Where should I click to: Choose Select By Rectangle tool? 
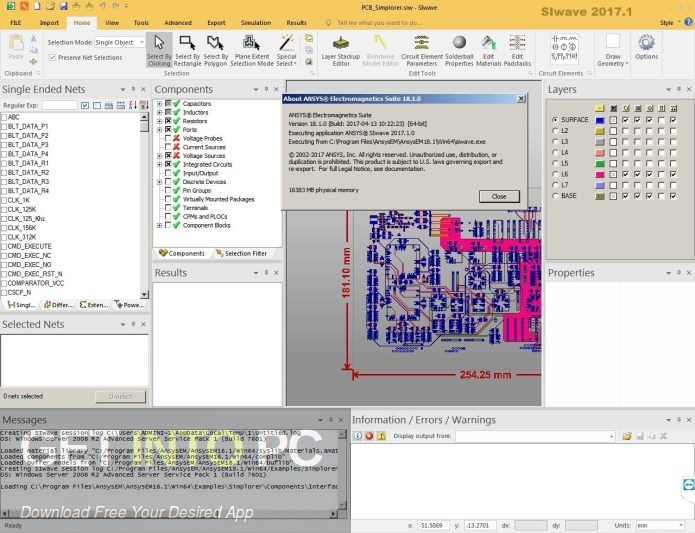[x=187, y=50]
